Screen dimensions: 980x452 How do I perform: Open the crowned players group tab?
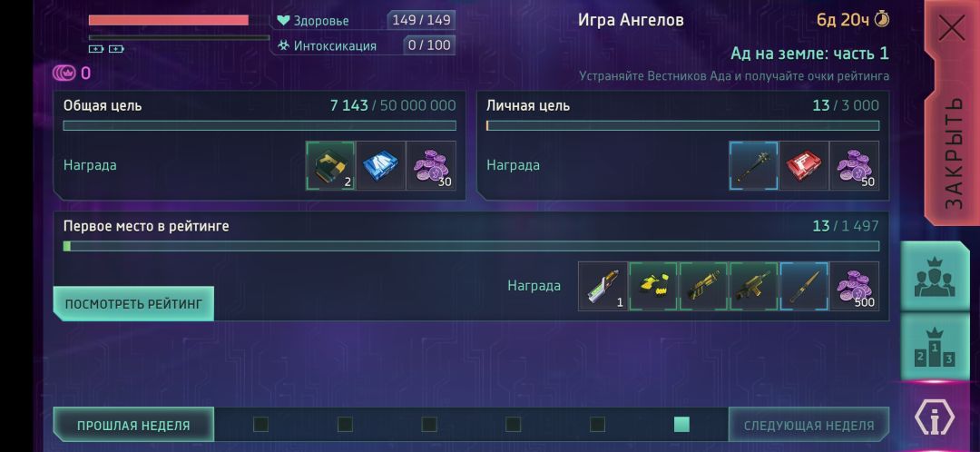(935, 277)
